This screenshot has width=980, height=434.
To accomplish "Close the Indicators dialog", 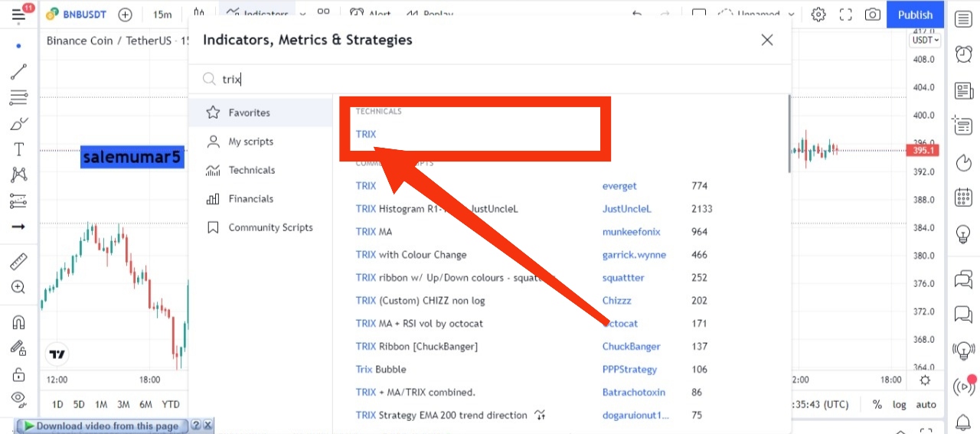I will 767,40.
